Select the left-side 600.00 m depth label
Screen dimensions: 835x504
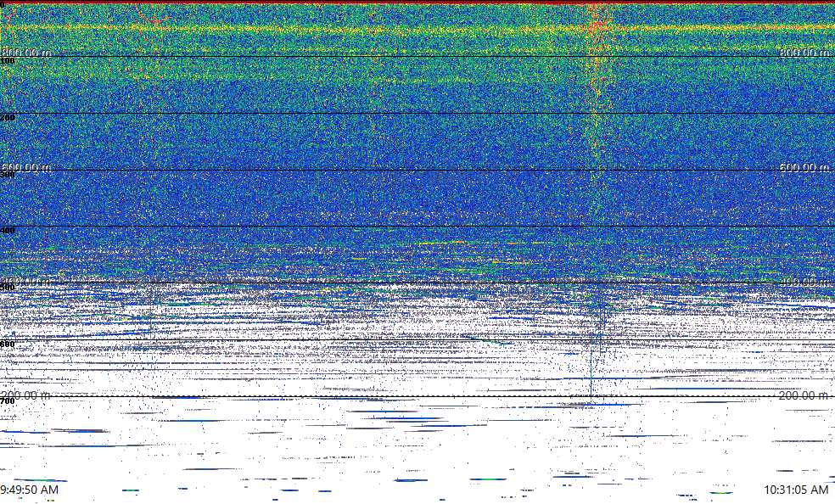[26, 167]
